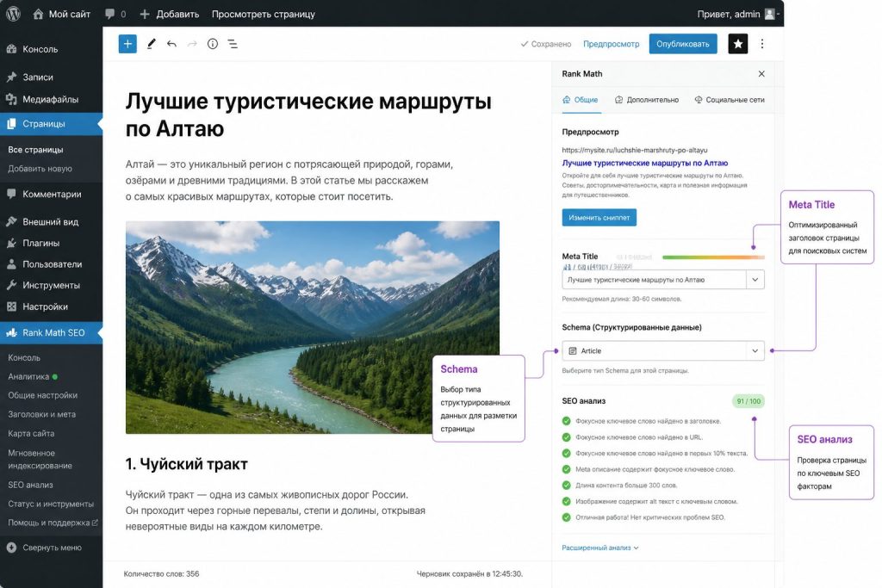882x588 pixels.
Task: Click Предпросмотр in the editor toolbar
Action: tap(611, 44)
